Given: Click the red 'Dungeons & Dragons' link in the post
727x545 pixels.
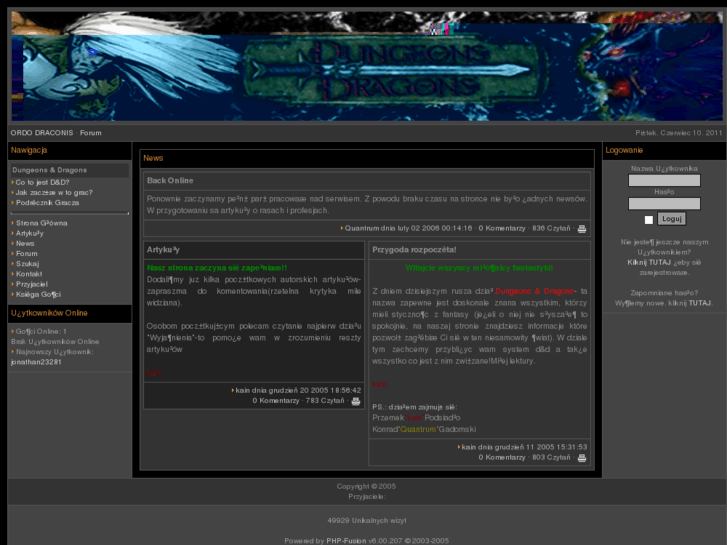Looking at the screenshot, I should pos(535,291).
